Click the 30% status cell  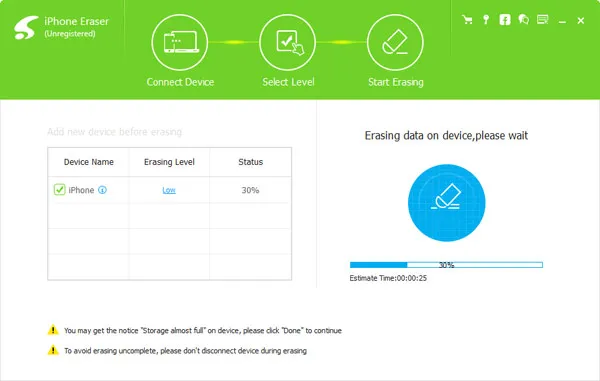pyautogui.click(x=250, y=190)
